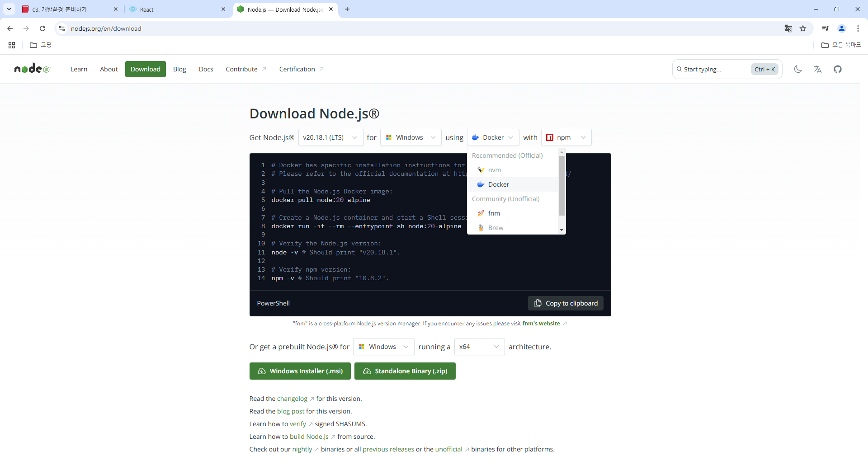Open the unofficial binaries link

452,449
